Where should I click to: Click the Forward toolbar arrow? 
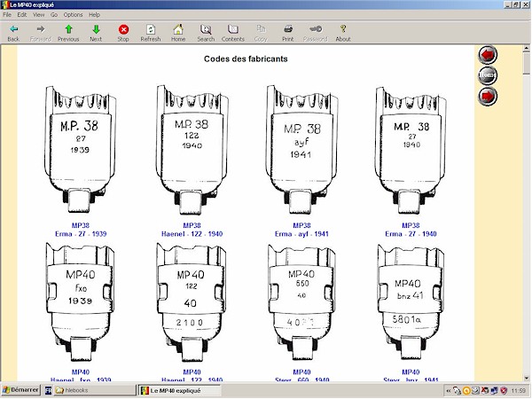pyautogui.click(x=41, y=34)
